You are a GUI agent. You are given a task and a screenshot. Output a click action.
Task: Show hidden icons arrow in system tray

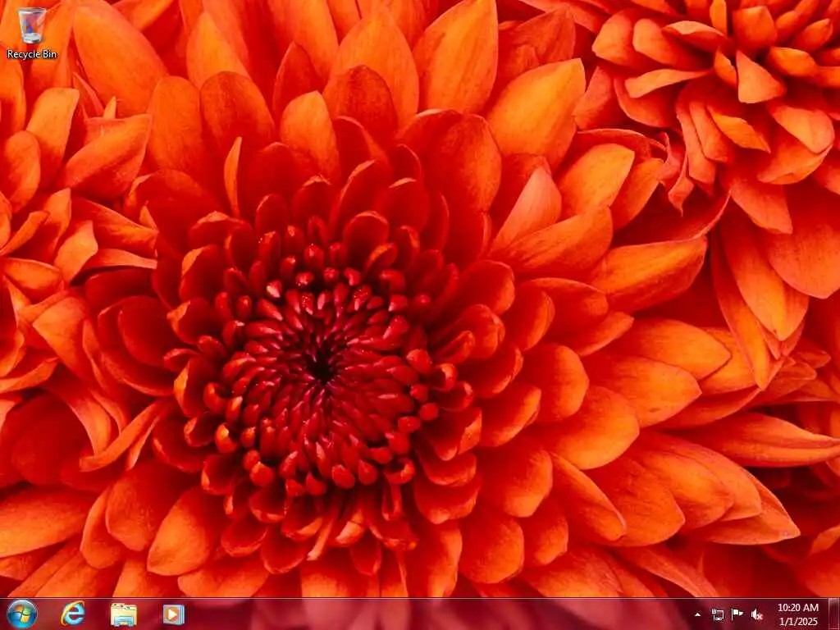[697, 614]
